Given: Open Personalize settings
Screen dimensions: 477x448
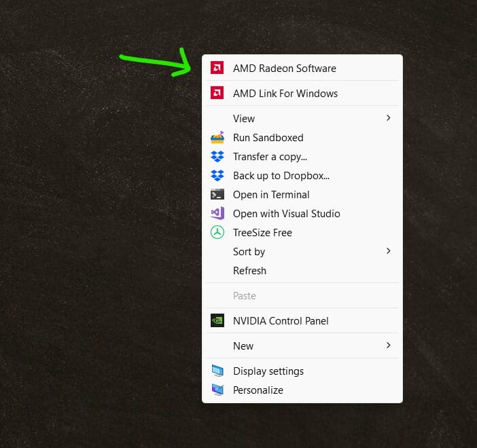Looking at the screenshot, I should click(x=302, y=390).
